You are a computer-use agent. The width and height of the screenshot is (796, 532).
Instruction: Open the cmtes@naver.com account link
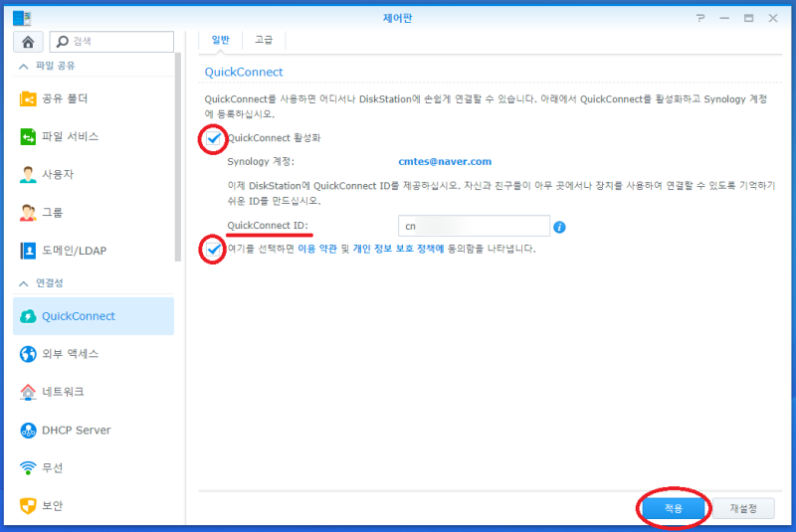click(445, 161)
